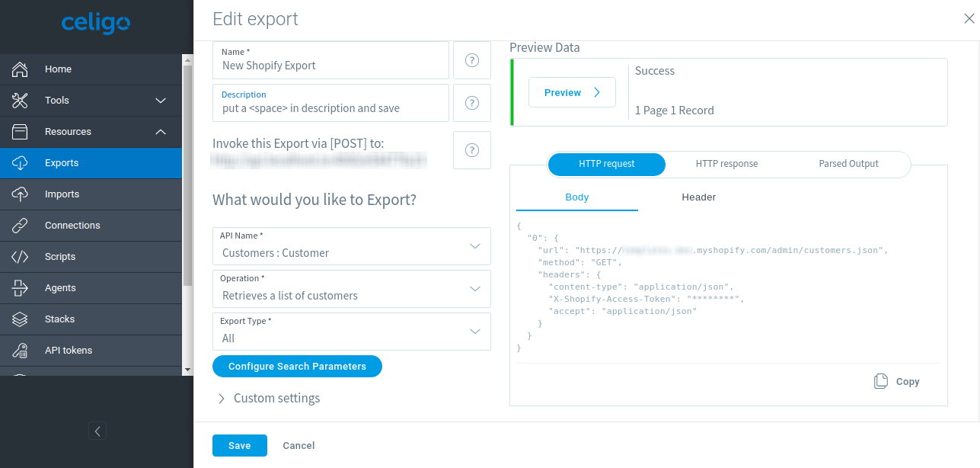Click the sidebar scrollbar down arrow

click(x=188, y=370)
